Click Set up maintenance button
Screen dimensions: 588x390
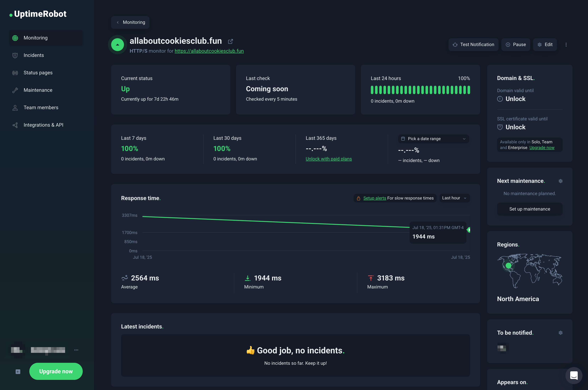[529, 209]
